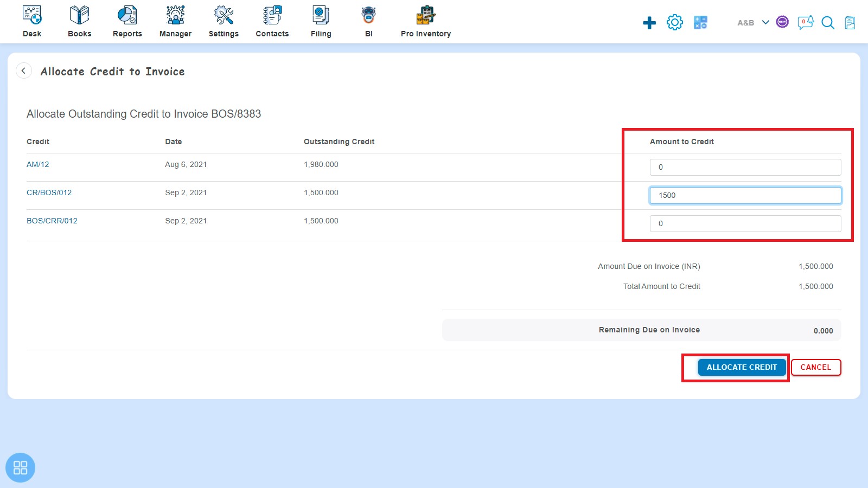This screenshot has width=868, height=488.
Task: Open the Books module icon
Action: click(x=80, y=15)
